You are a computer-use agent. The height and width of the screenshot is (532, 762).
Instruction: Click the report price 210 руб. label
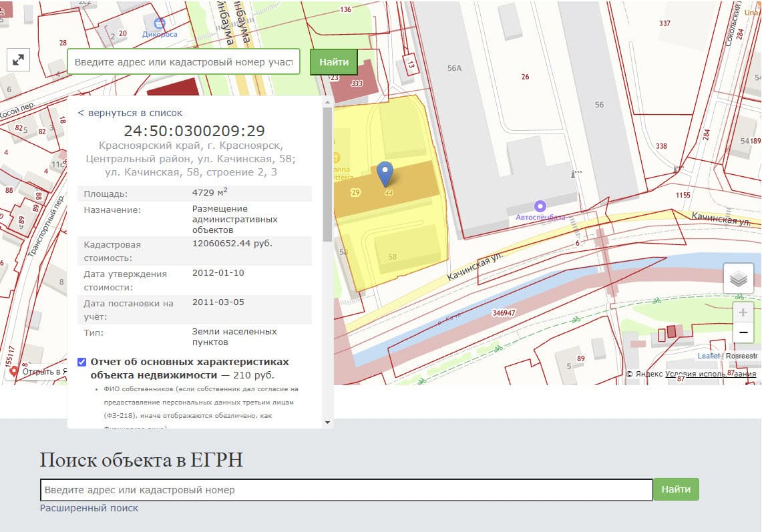(x=254, y=375)
